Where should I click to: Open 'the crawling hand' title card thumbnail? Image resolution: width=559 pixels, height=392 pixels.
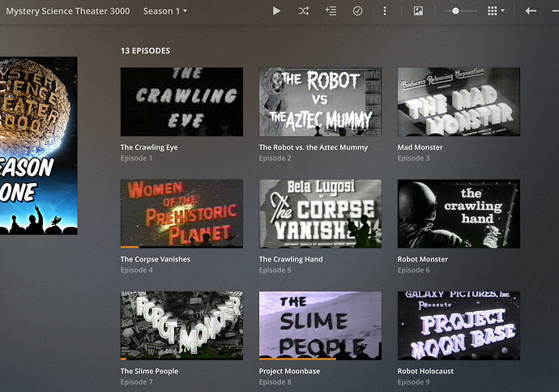459,214
